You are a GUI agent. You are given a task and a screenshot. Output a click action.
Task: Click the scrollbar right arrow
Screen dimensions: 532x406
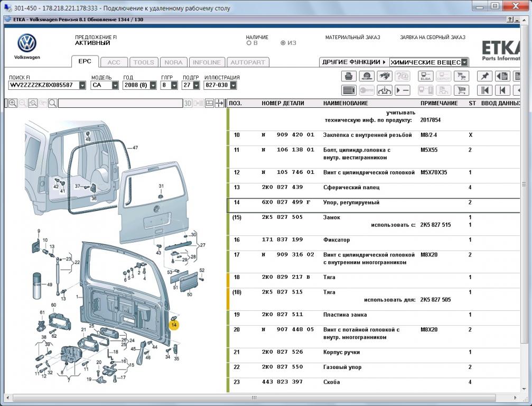click(516, 398)
